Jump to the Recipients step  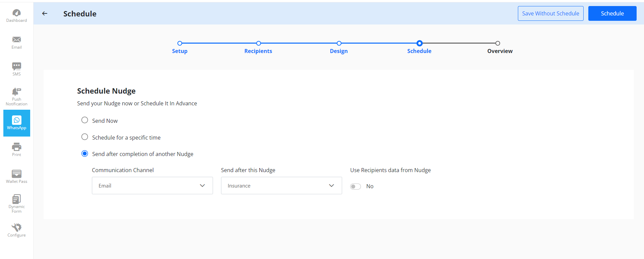click(258, 51)
